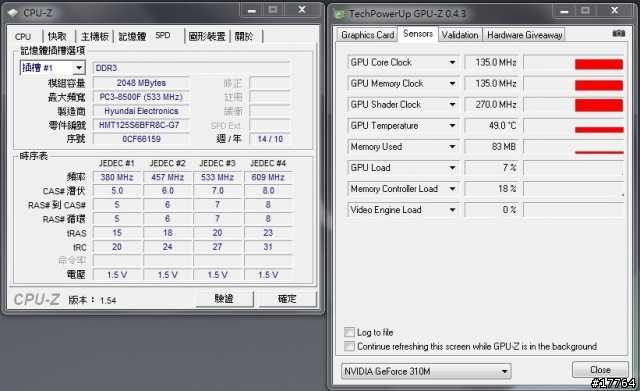Open the GPU Load sensor dropdown
The width and height of the screenshot is (640, 391).
tap(452, 167)
